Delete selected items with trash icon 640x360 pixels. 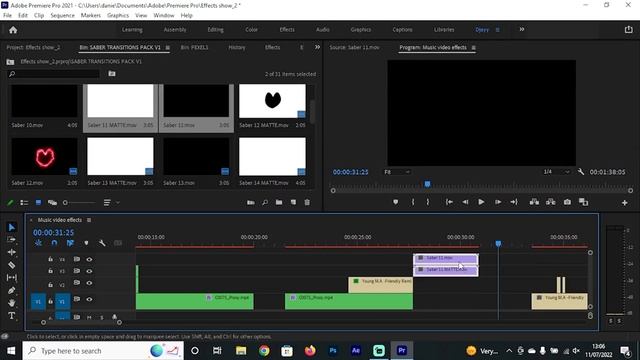point(307,202)
